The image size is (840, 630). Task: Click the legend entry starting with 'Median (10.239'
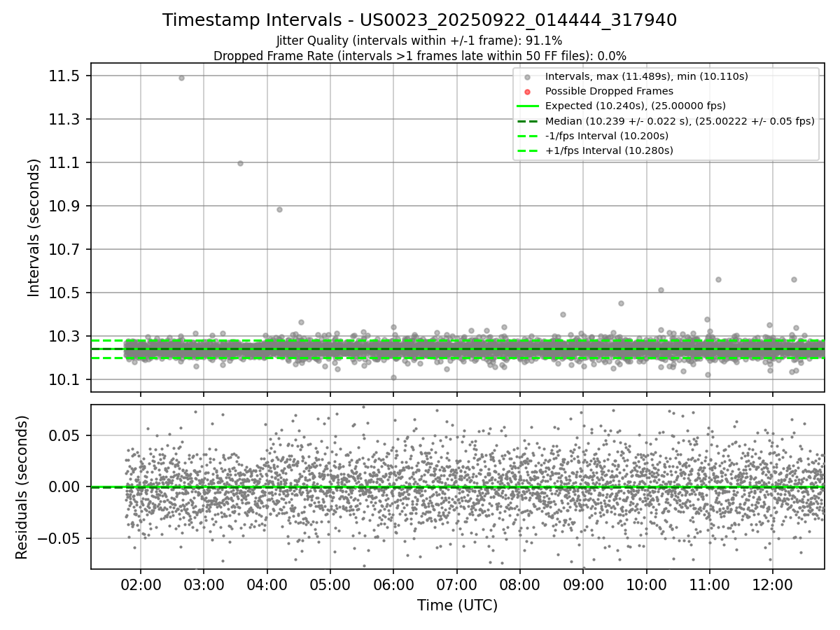coord(680,121)
